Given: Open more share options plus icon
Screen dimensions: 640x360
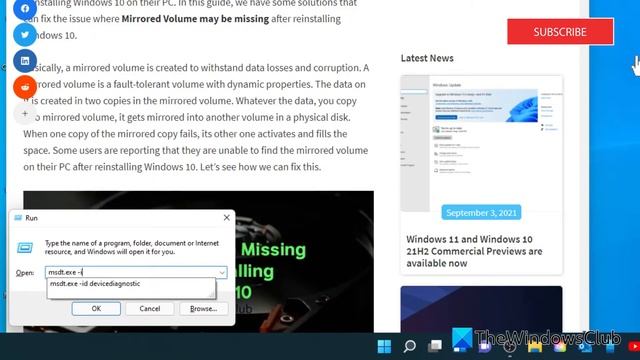Looking at the screenshot, I should [25, 113].
